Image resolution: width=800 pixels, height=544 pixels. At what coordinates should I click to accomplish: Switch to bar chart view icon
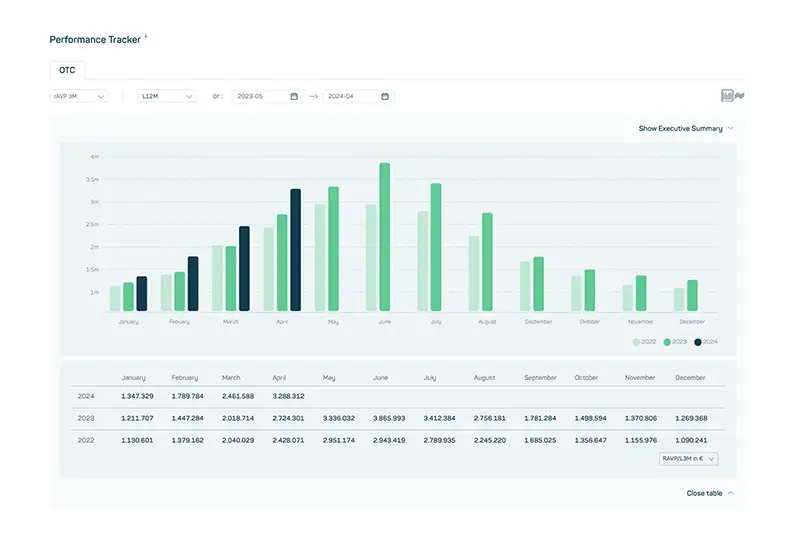click(x=727, y=95)
